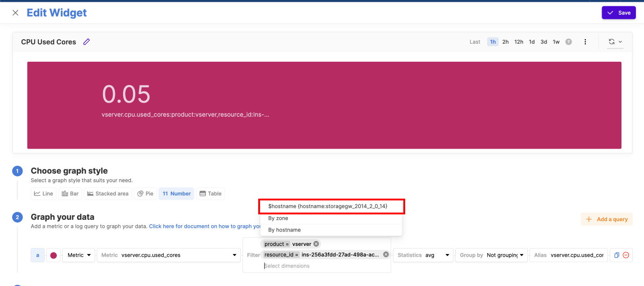Open the vserver.cpu.used_cores metric dropdown
This screenshot has height=286, width=644.
(169, 255)
